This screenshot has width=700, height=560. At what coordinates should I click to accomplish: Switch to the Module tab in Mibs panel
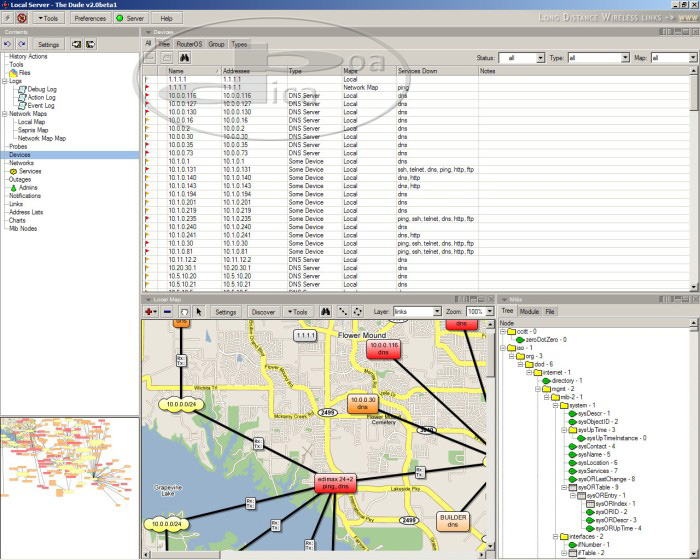[529, 311]
